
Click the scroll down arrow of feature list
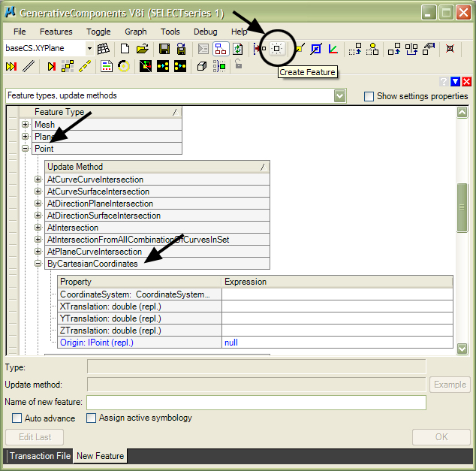point(462,349)
